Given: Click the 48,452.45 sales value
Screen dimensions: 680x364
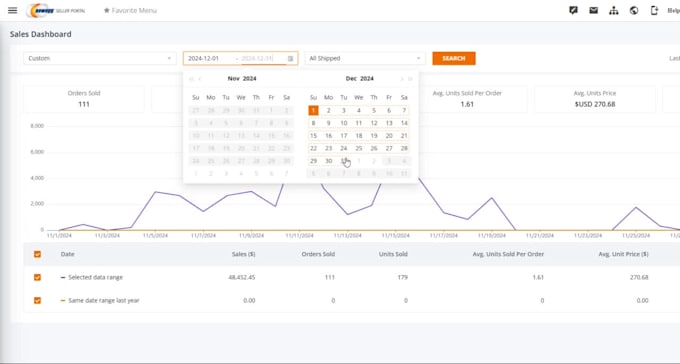Looking at the screenshot, I should (242, 277).
